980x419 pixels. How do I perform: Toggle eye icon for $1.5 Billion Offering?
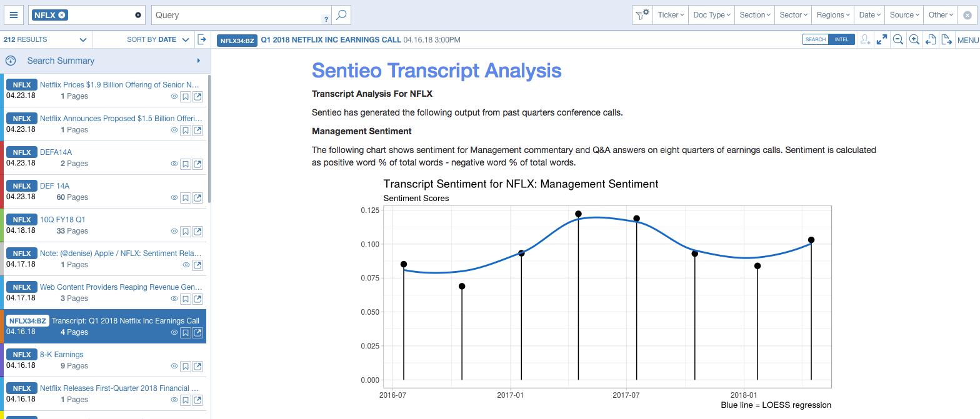coord(174,130)
